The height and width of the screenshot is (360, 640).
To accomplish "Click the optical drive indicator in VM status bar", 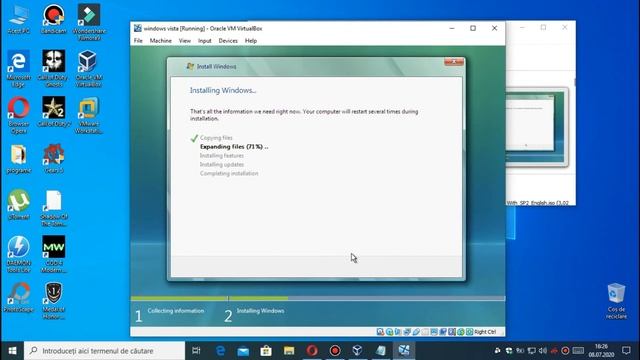I will [x=389, y=332].
